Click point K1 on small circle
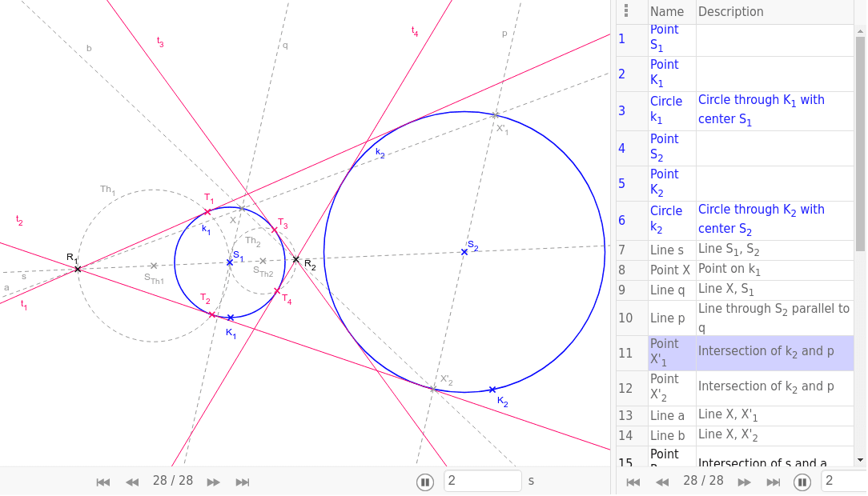 coord(231,318)
